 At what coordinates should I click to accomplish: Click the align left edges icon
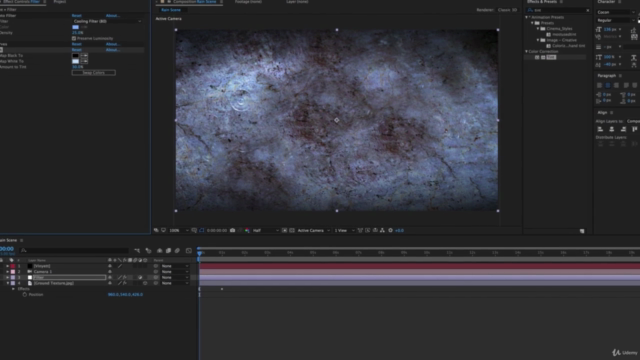[x=600, y=129]
